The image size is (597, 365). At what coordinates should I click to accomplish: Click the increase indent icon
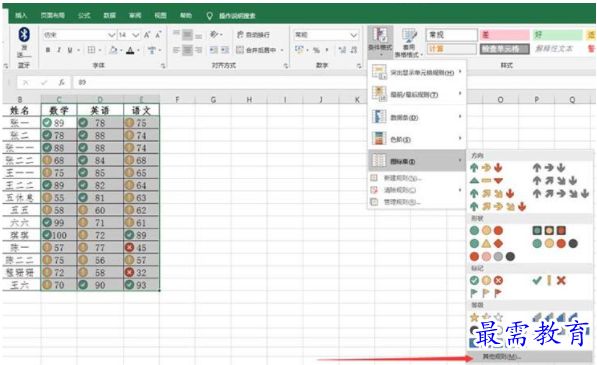(x=225, y=50)
